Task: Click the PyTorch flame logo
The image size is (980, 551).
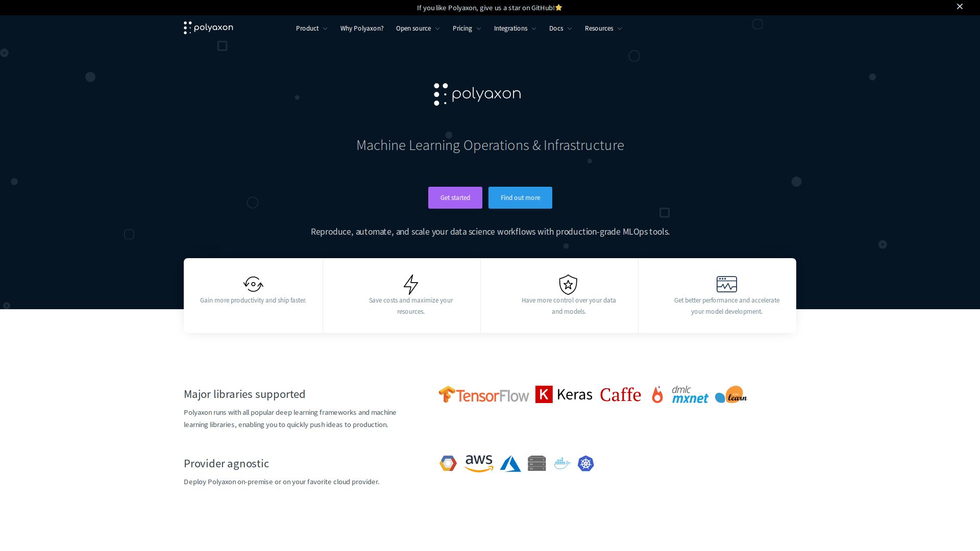Action: pos(657,394)
